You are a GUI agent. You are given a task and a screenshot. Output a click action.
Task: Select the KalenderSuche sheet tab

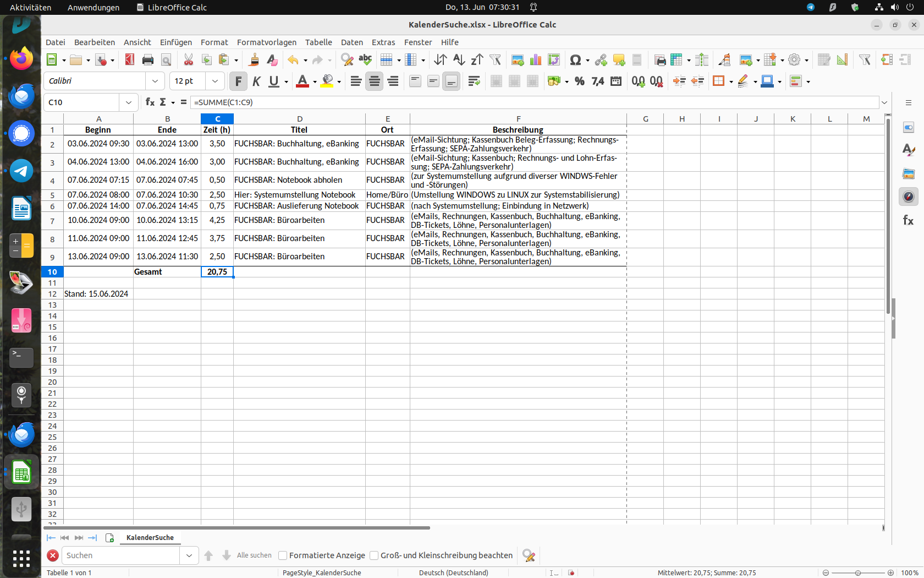(x=150, y=538)
